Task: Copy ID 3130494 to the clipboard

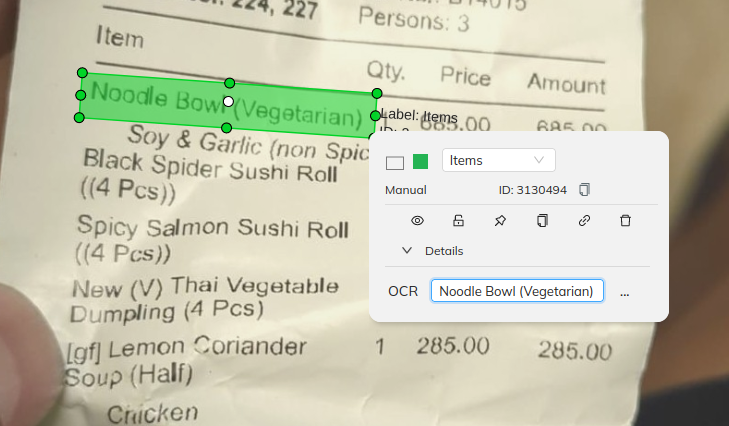Action: click(584, 190)
